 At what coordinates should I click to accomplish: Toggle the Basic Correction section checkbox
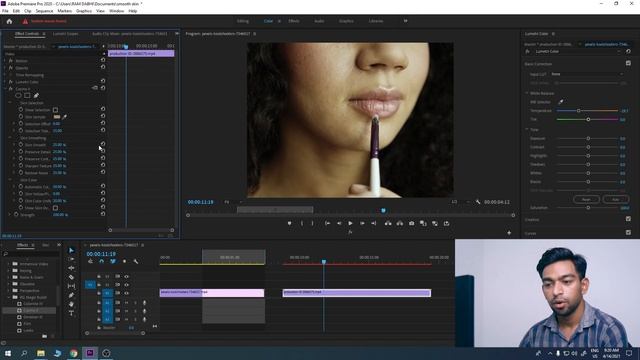pos(628,63)
